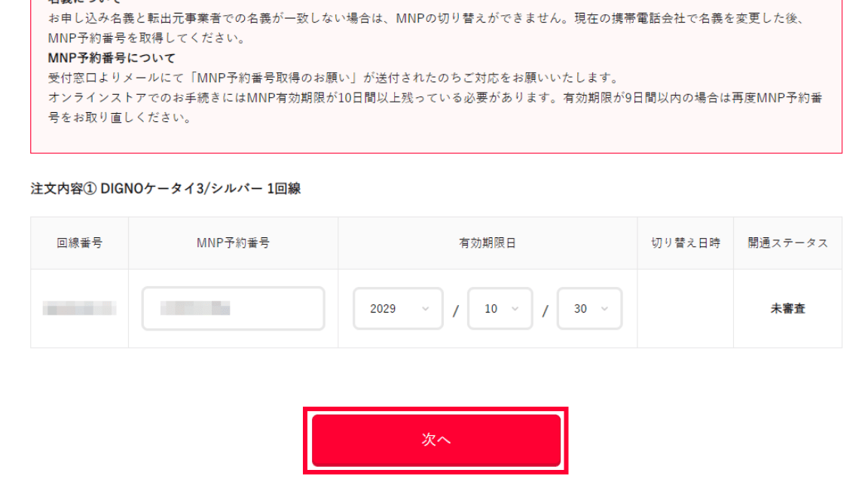Click the bold MNP予約番号について notice heading

coord(111,58)
